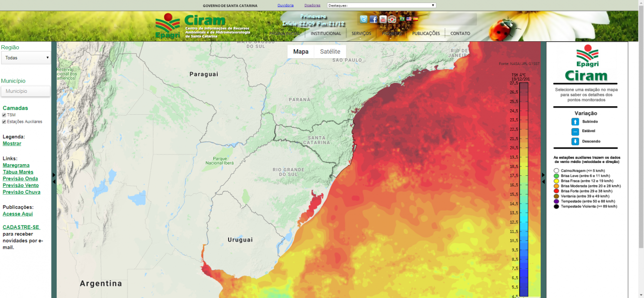Open the YouTube channel icon
644x298 pixels.
(383, 19)
